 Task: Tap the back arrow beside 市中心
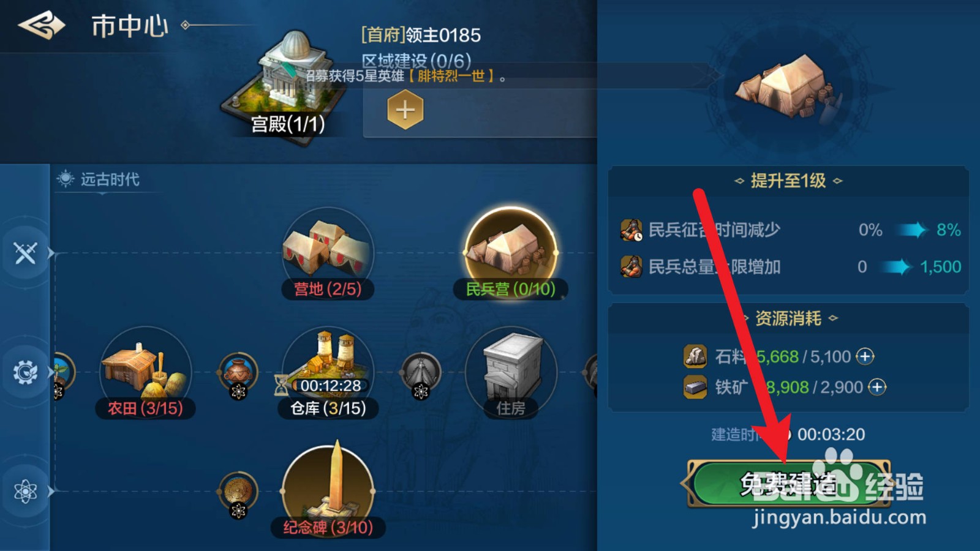pyautogui.click(x=42, y=26)
